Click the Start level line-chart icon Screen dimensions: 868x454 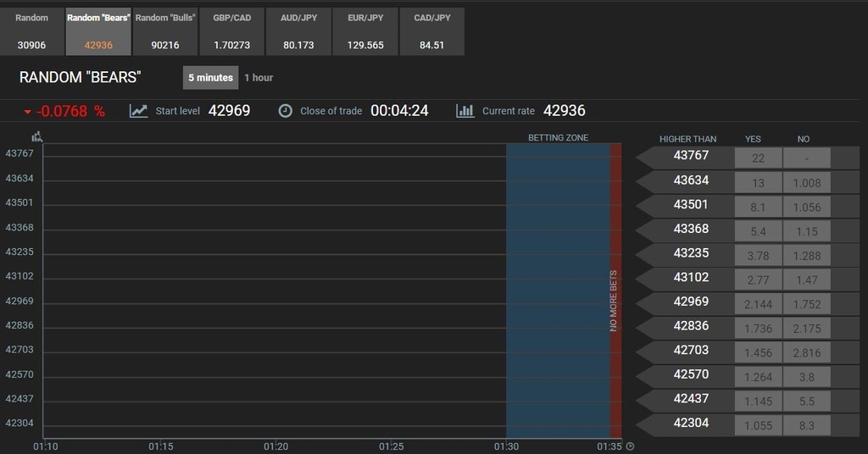coord(138,111)
